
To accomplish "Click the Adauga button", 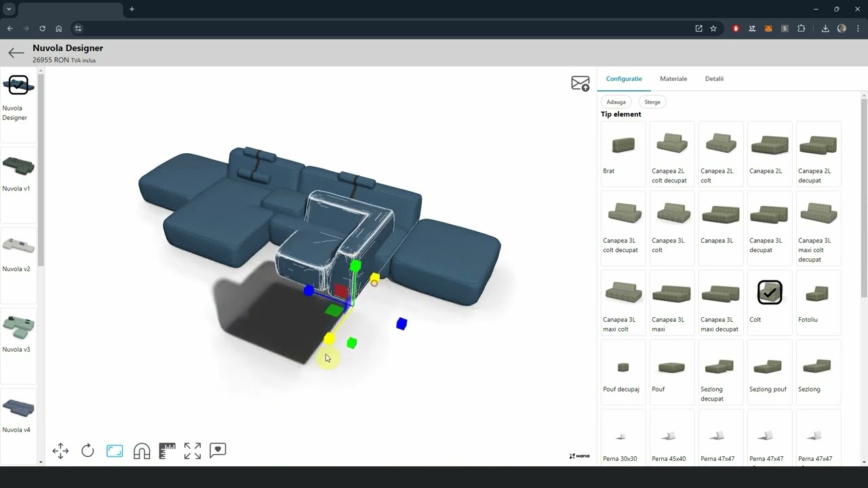I will [x=616, y=102].
